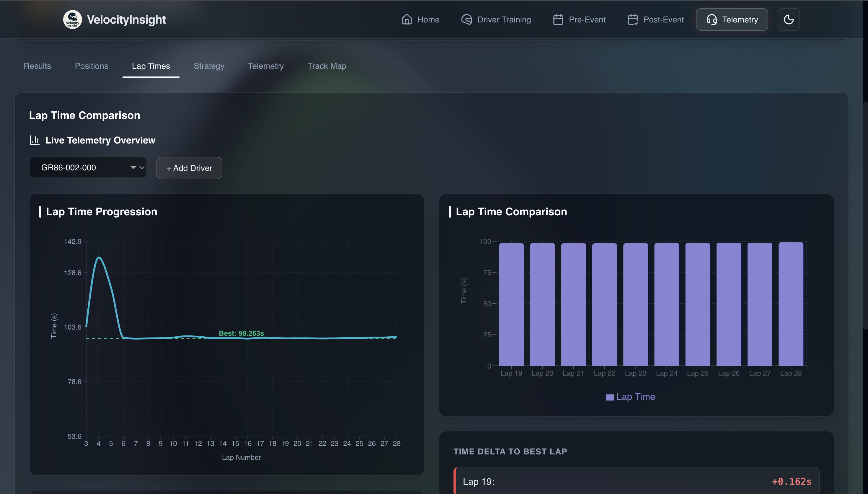
Task: Open the Driver Training nav link
Action: (504, 19)
